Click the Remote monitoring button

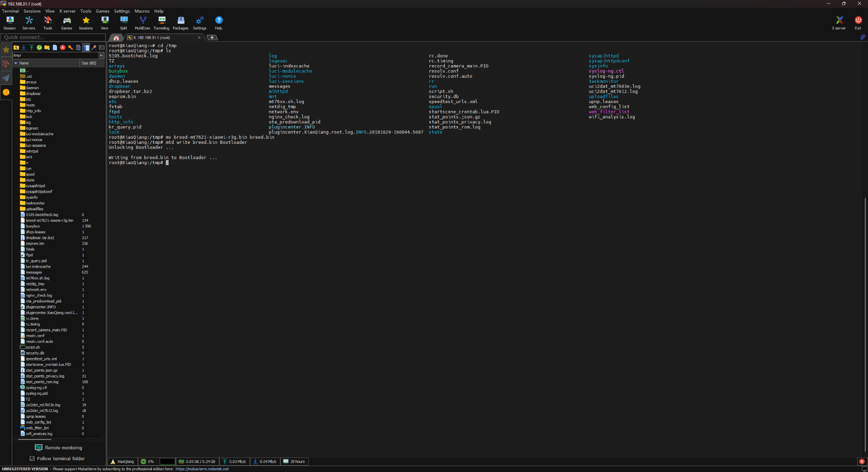click(x=59, y=448)
